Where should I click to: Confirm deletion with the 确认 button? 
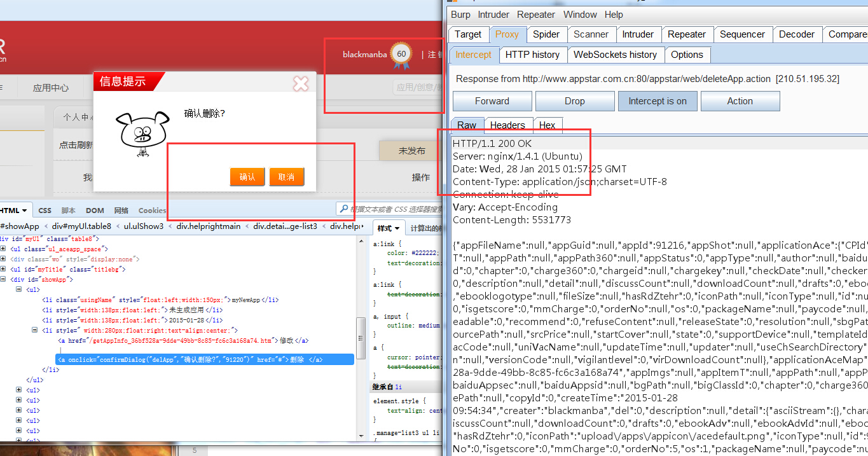point(247,177)
